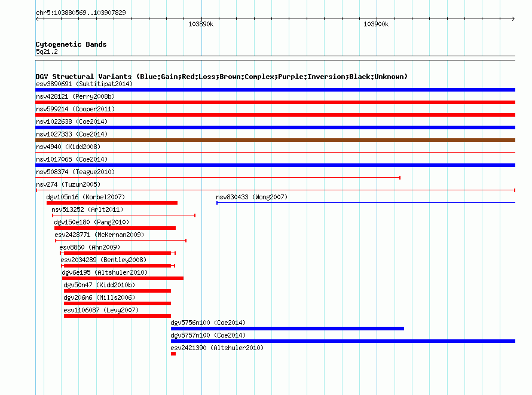Image resolution: width=532 pixels, height=395 pixels.
Task: Select esv2421390 (Altshuler2010) label
Action: point(217,348)
